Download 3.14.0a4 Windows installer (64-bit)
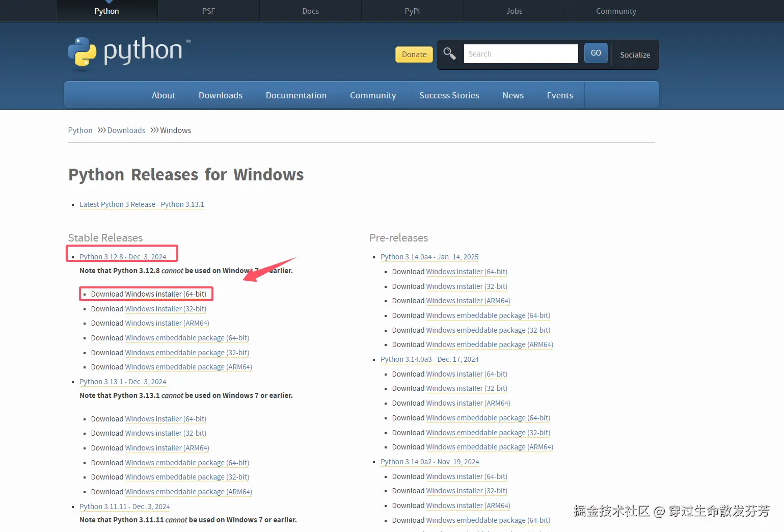784x532 pixels. pos(467,272)
